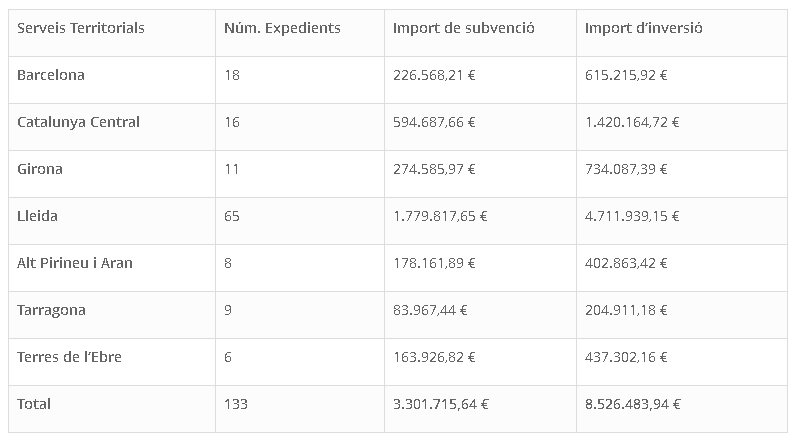The image size is (806, 446).
Task: Select the 3.301.715,64 € total subvention
Action: 441,404
